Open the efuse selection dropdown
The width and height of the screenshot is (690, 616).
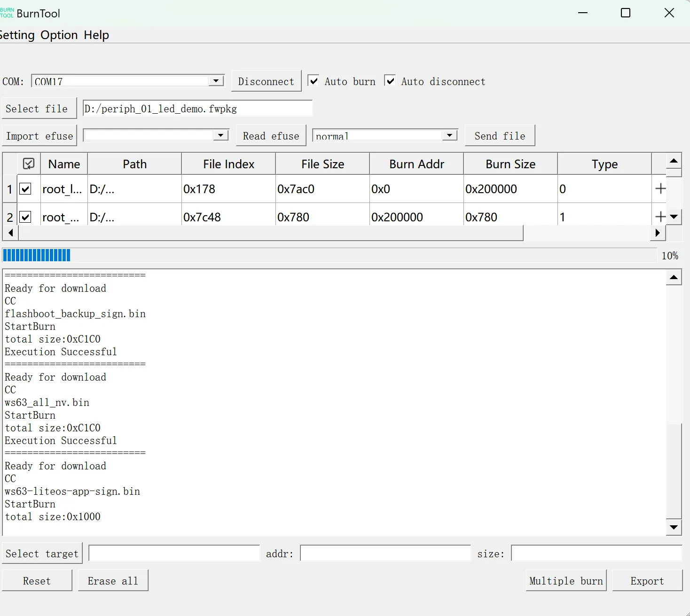tap(220, 135)
